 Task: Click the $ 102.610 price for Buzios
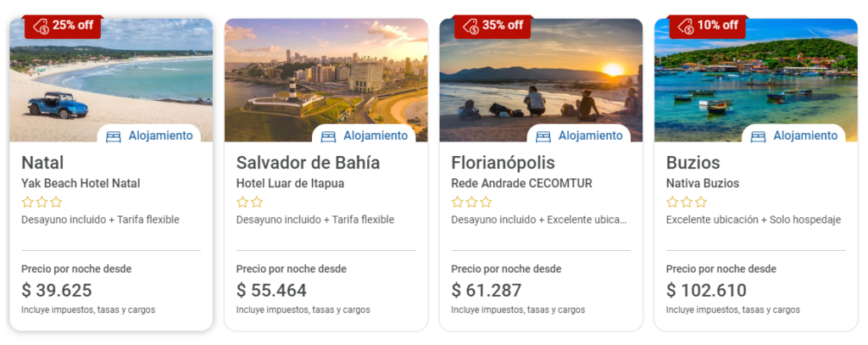706,291
